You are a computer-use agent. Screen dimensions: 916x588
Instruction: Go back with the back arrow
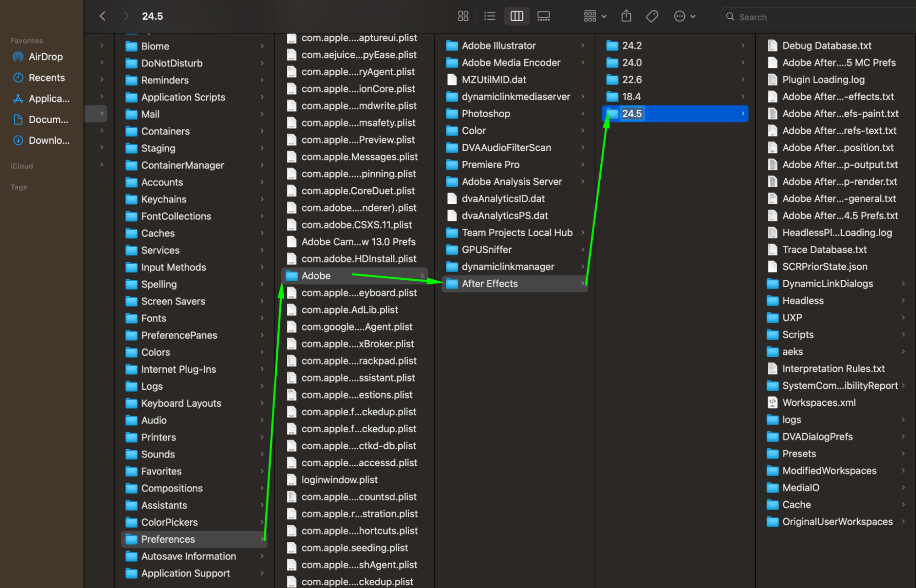coord(103,16)
